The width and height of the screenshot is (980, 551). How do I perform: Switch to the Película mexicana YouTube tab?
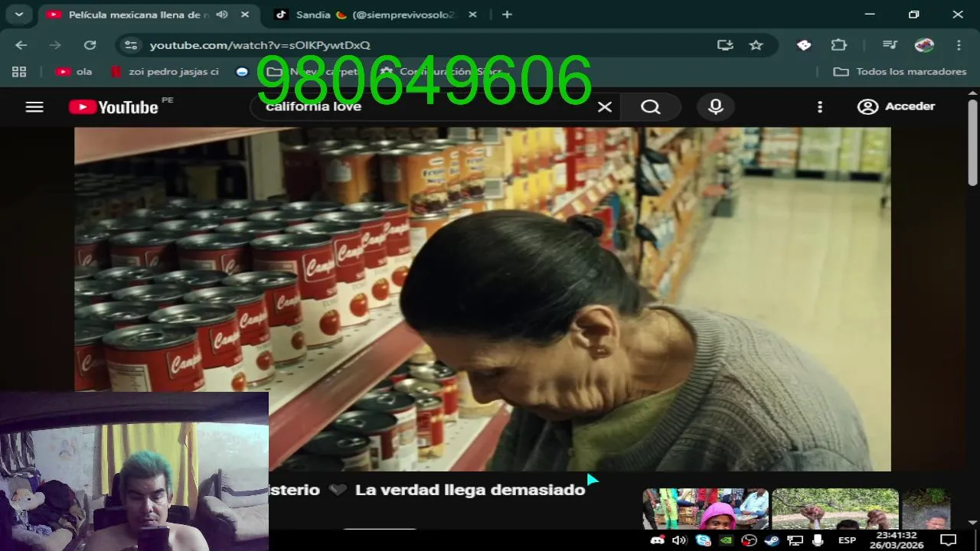pos(138,15)
